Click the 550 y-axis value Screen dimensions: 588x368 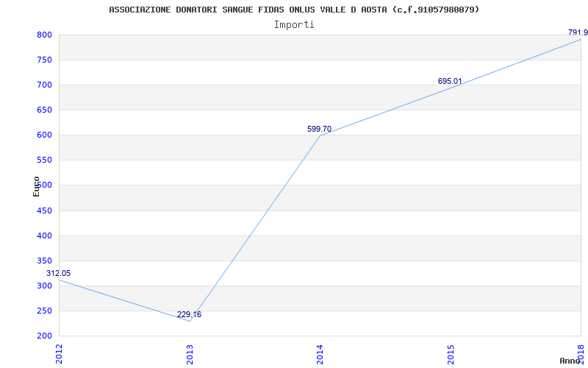(44, 160)
